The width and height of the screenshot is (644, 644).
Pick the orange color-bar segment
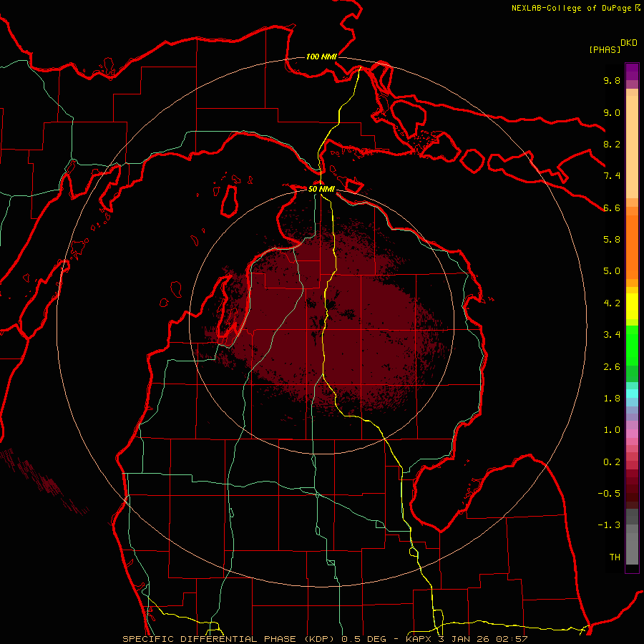[632, 248]
